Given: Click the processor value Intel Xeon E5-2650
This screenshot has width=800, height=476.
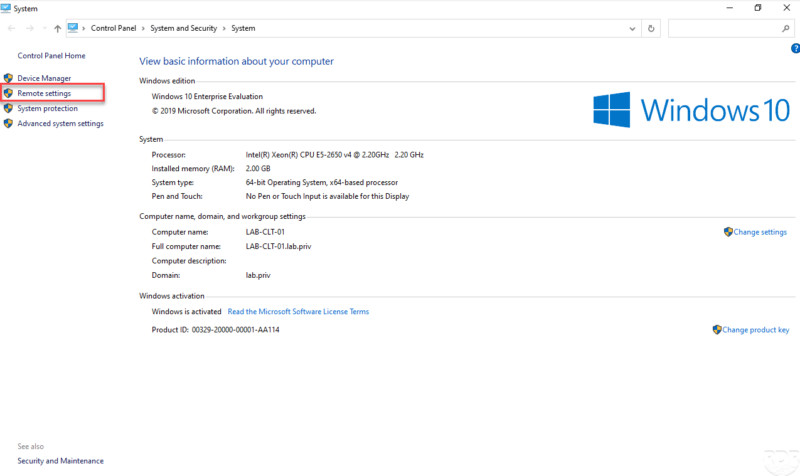Looking at the screenshot, I should 334,155.
